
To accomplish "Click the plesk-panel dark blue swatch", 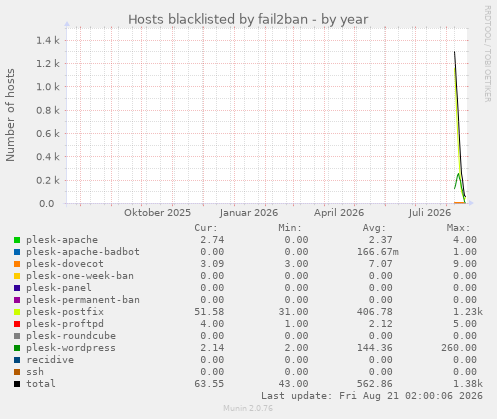I will 17,288.
